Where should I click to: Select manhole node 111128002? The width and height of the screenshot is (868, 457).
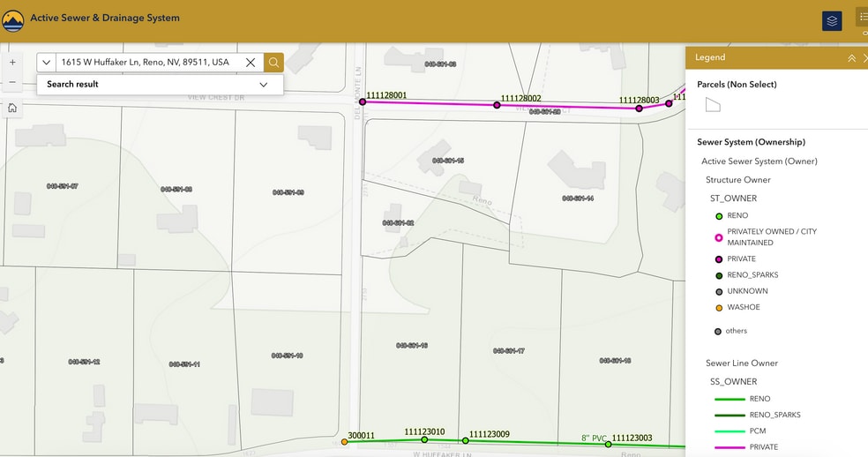(x=497, y=105)
